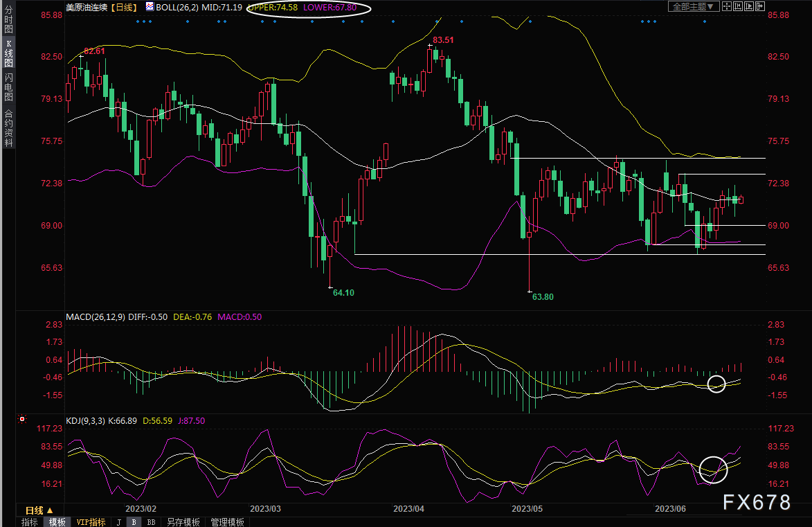The image size is (812, 527).
Task: Click the red sun icon beside KDJ
Action: click(x=22, y=419)
